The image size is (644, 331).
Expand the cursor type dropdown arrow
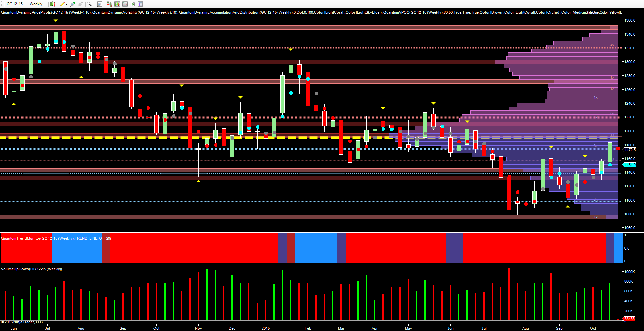point(94,4)
